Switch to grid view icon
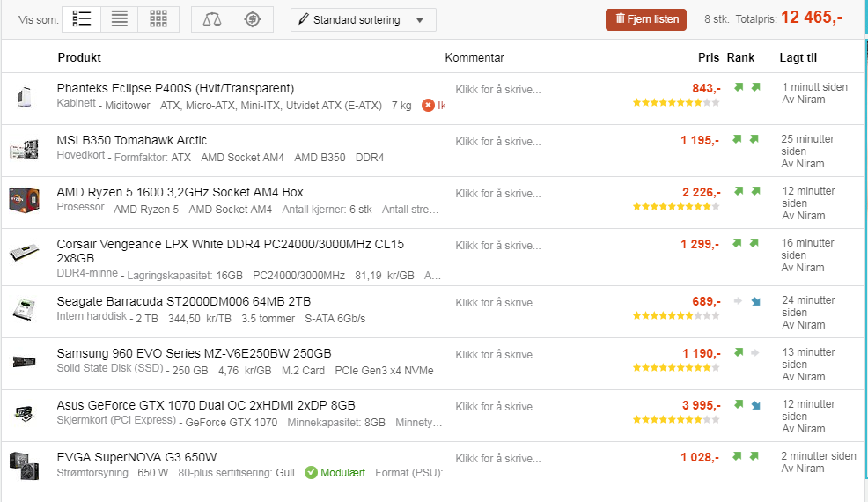The height and width of the screenshot is (502, 868). pyautogui.click(x=158, y=19)
